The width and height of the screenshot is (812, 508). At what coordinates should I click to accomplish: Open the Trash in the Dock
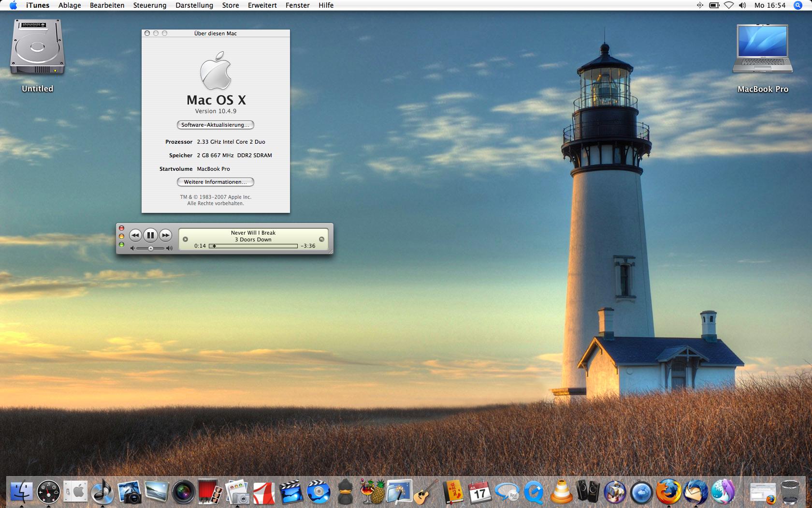pyautogui.click(x=790, y=492)
